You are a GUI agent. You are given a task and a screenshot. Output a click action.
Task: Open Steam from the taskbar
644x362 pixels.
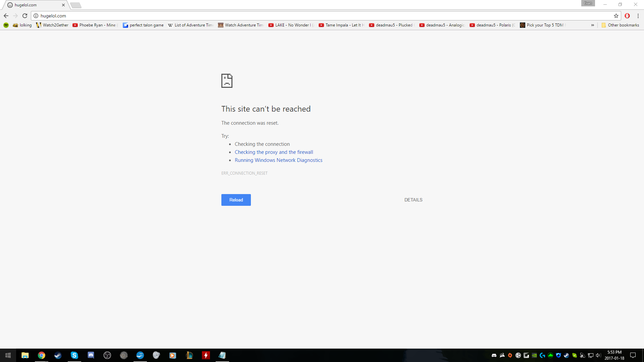point(58,355)
